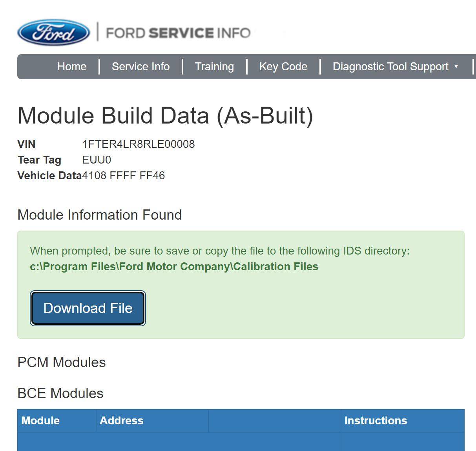
Task: Click the Module column header
Action: [x=40, y=421]
